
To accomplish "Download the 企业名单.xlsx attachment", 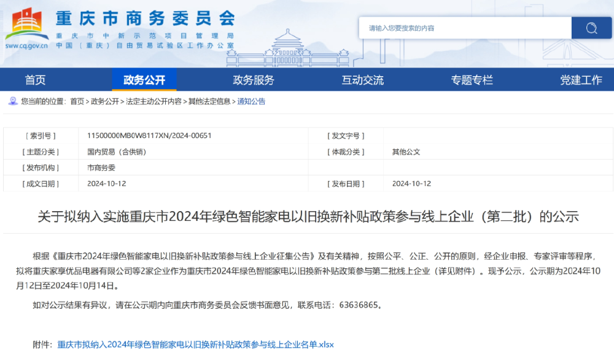I will [195, 344].
